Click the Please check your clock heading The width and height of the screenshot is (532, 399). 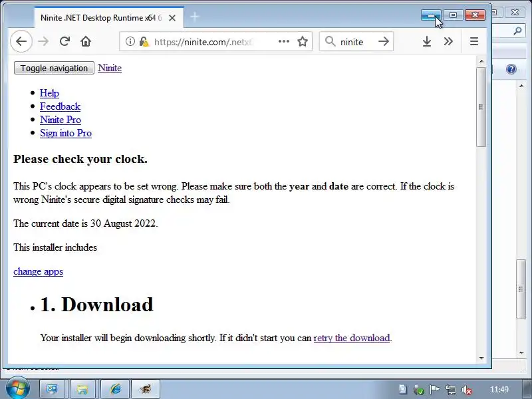pyautogui.click(x=80, y=159)
